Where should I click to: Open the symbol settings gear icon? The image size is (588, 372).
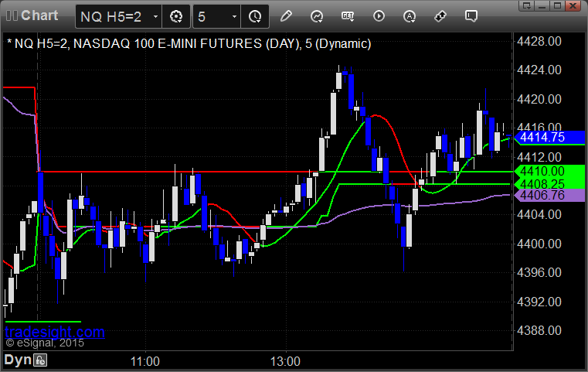(176, 16)
